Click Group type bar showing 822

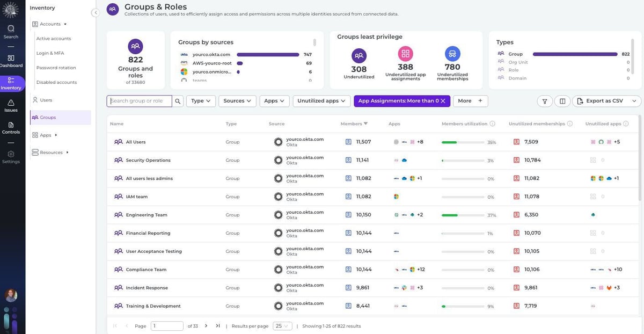pyautogui.click(x=575, y=54)
